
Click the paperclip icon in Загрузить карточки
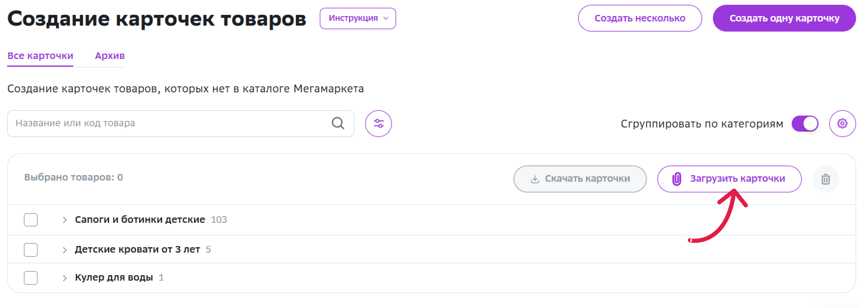click(677, 179)
